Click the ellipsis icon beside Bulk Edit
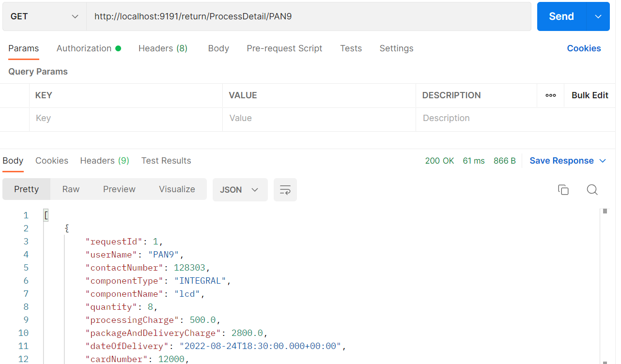The width and height of the screenshot is (621, 364). pos(550,95)
